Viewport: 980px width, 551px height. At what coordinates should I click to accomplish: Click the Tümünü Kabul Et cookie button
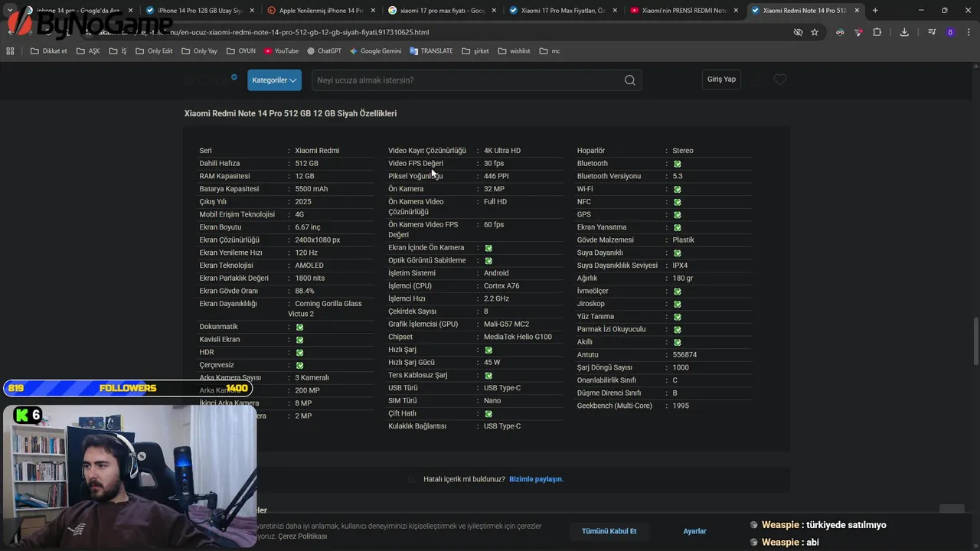coord(609,531)
